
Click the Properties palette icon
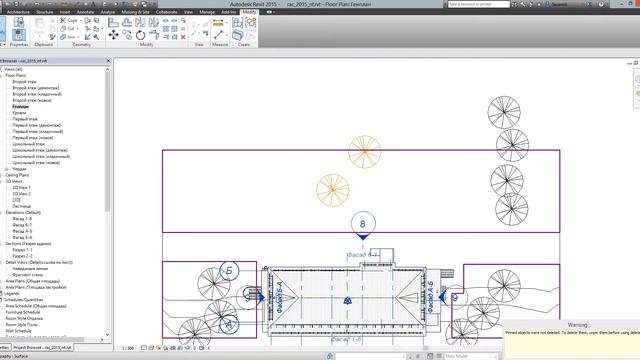coord(18,35)
